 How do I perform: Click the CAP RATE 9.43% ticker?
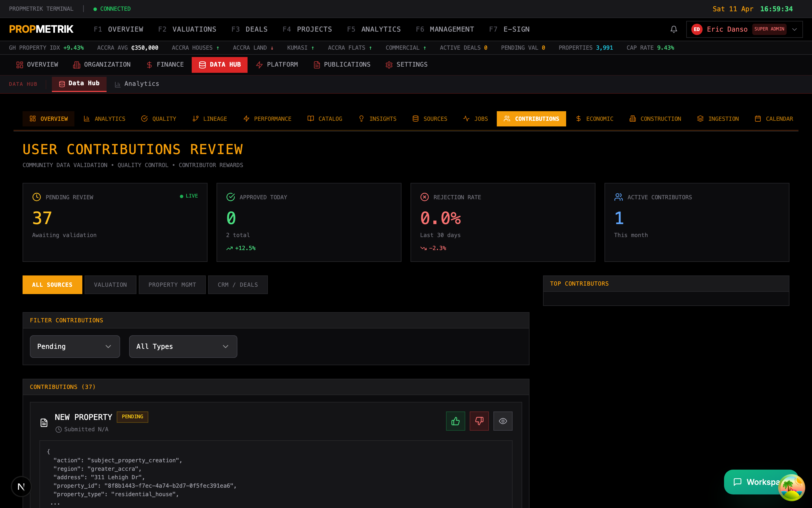click(650, 48)
